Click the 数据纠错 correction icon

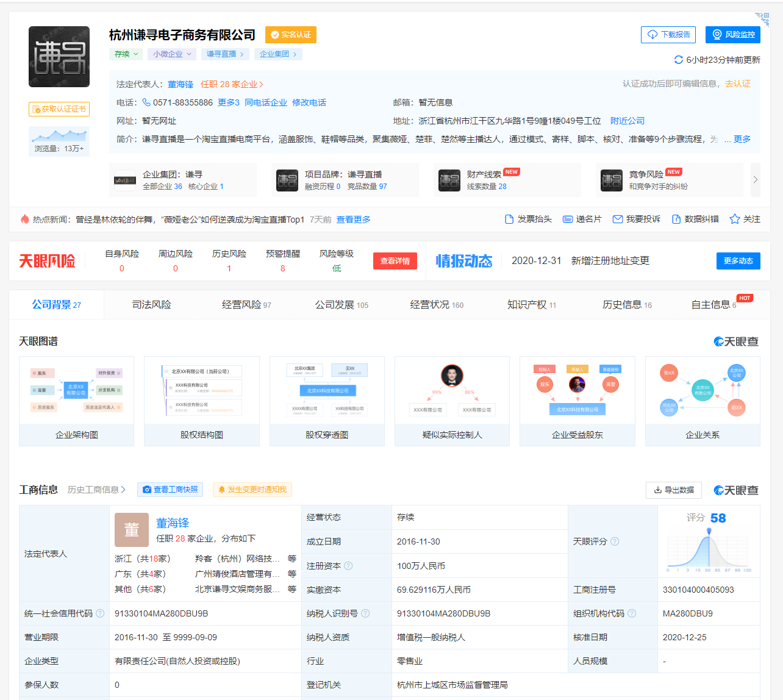676,219
